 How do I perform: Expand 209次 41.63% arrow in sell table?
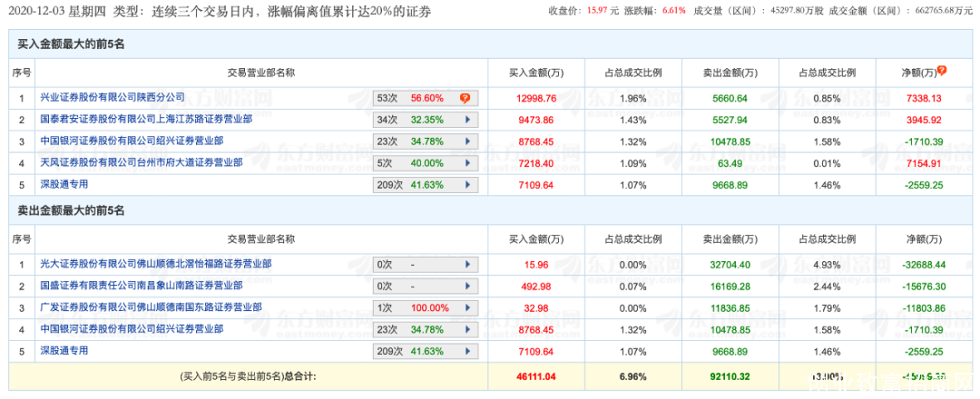click(x=467, y=352)
